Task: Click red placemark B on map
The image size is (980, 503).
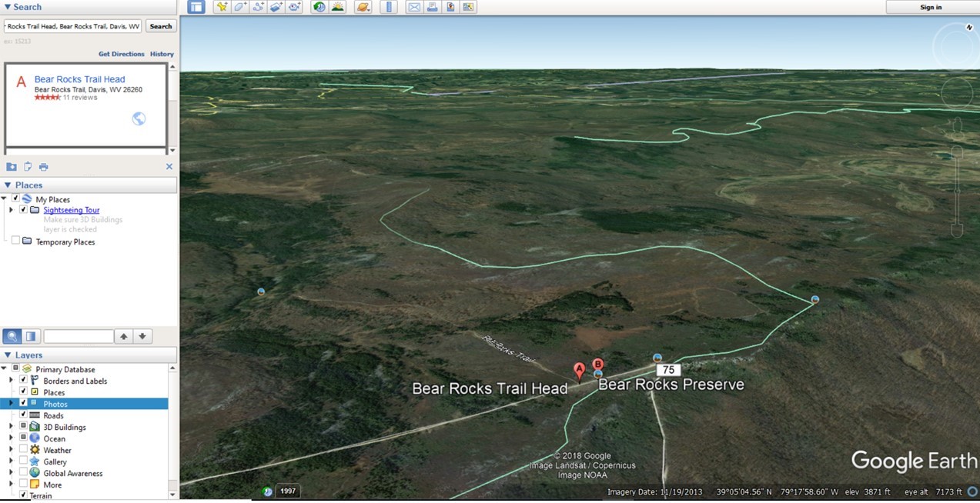Action: coord(597,365)
